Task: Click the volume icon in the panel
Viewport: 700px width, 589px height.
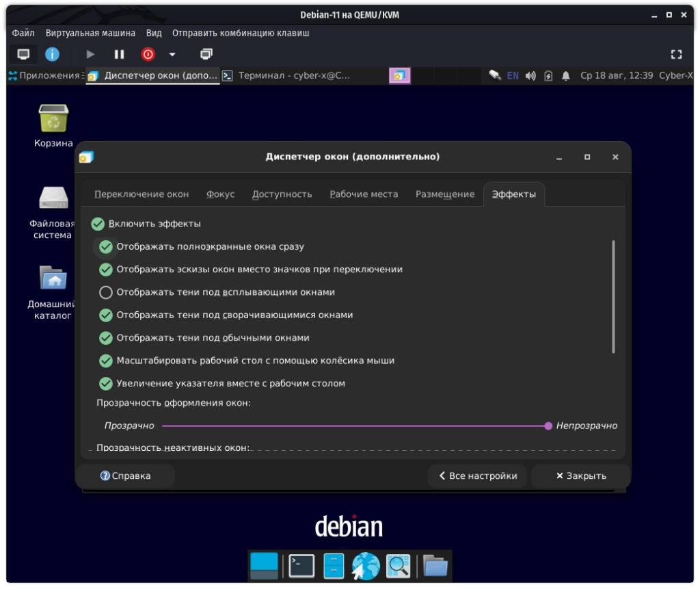Action: [530, 76]
